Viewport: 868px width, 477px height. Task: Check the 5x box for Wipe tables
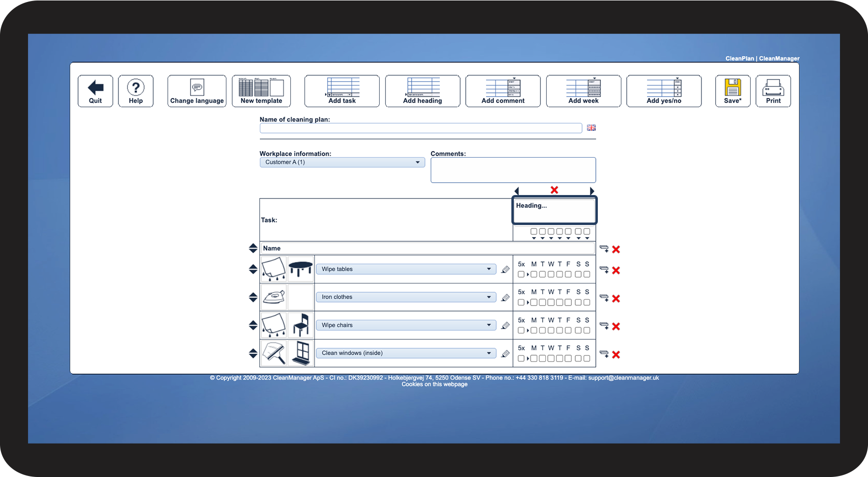coord(521,275)
